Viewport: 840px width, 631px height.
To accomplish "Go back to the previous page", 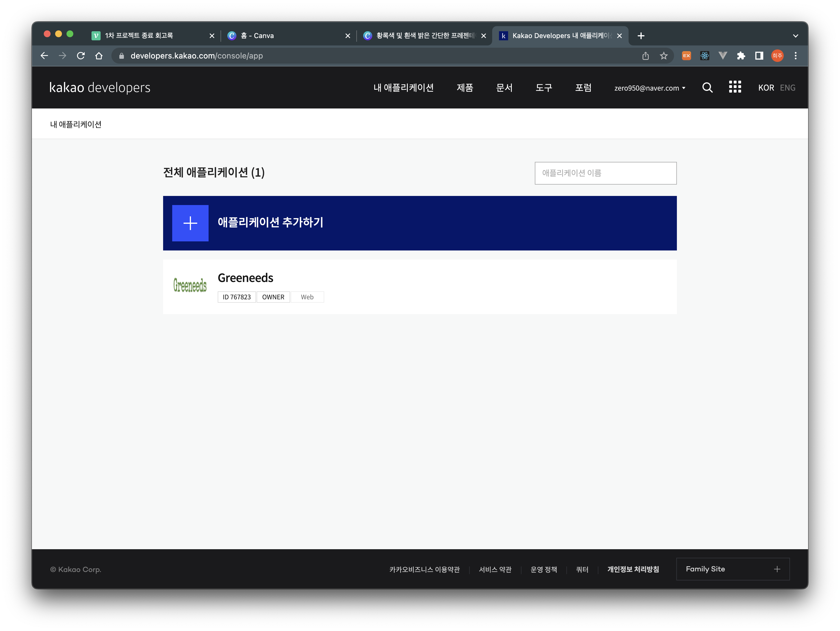I will tap(44, 56).
